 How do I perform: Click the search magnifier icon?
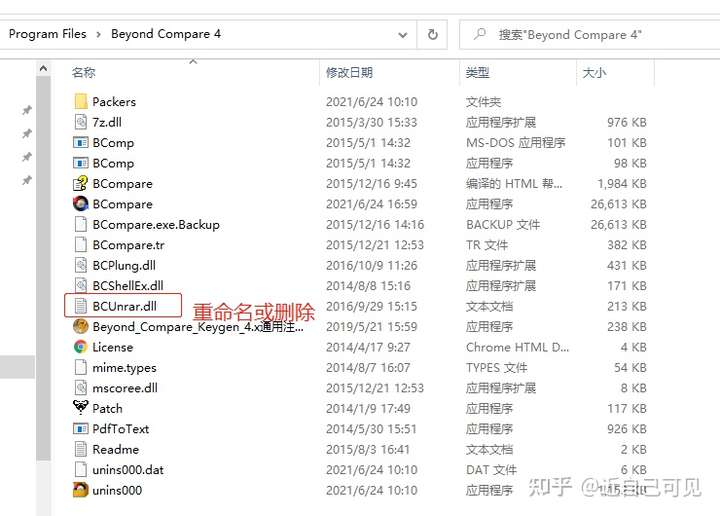tap(479, 34)
